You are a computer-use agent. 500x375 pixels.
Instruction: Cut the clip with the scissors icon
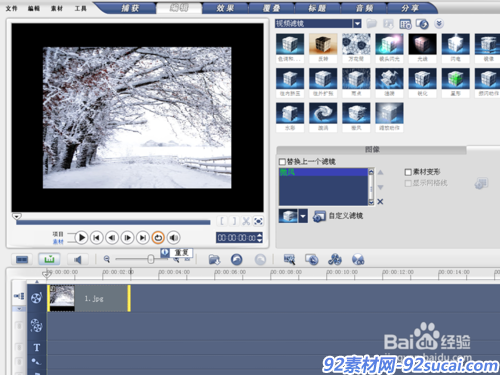pos(246,221)
